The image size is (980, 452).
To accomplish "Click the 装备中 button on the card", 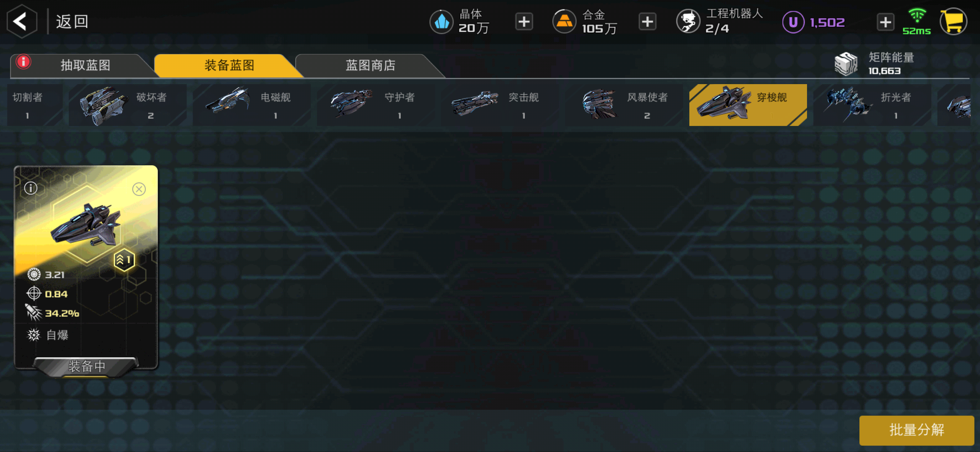I will click(86, 367).
